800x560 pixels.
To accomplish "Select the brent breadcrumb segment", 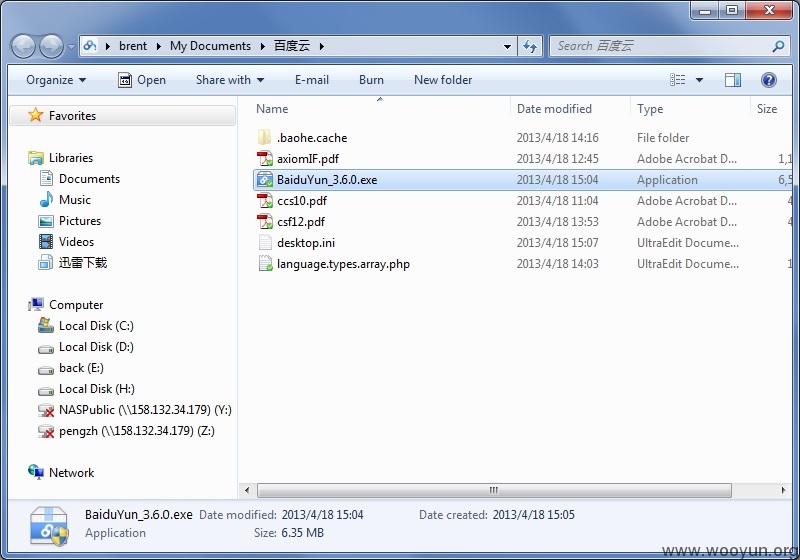I will tap(133, 46).
